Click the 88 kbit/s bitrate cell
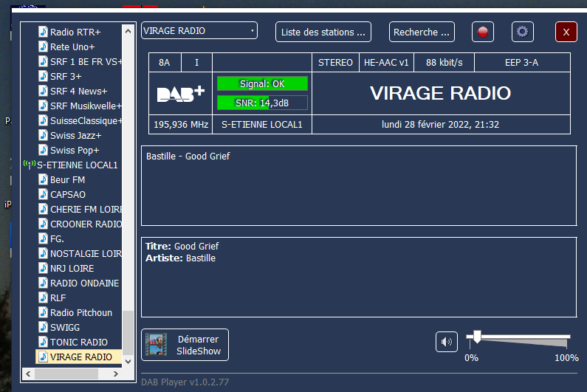Viewport: 587px width, 392px height. tap(444, 63)
